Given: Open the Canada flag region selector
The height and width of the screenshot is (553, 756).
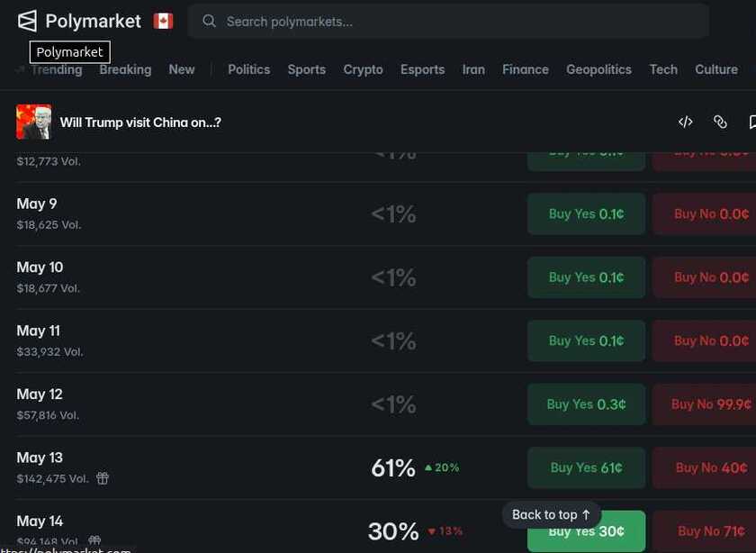Looking at the screenshot, I should tap(163, 22).
